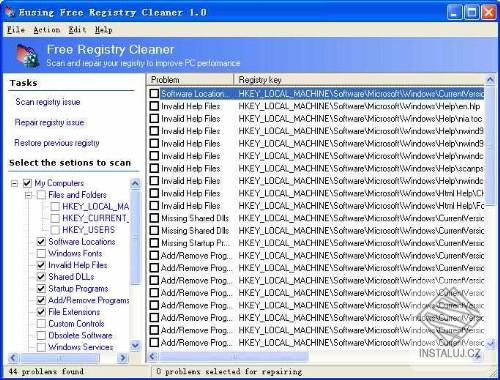Click results horizontal scrollbar thumb
Viewport: 500px width, 380px height.
[x=234, y=357]
